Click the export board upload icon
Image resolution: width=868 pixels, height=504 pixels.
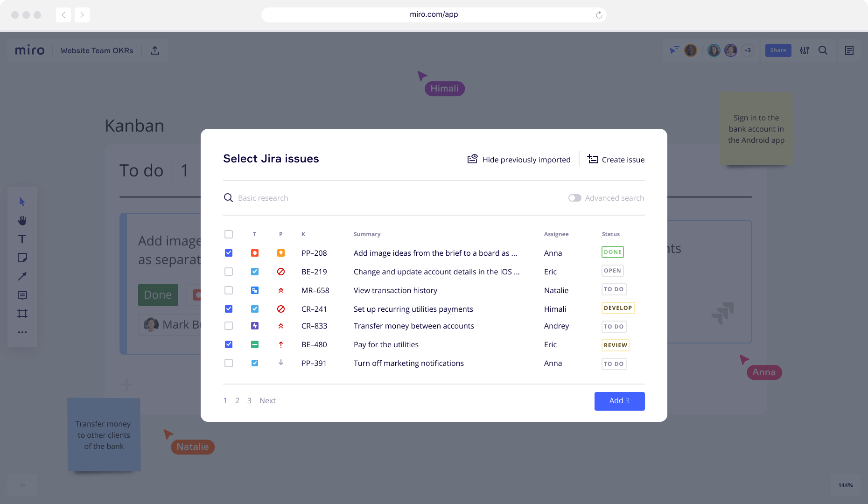click(x=155, y=50)
